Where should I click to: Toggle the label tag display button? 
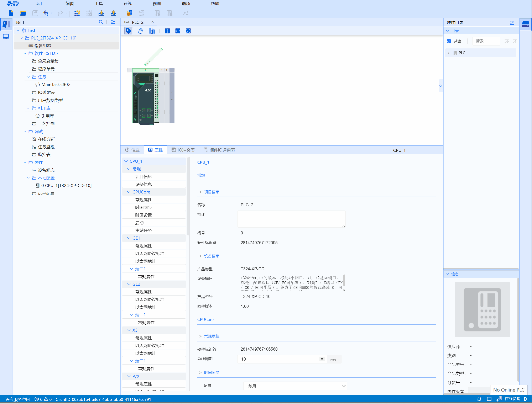128,31
